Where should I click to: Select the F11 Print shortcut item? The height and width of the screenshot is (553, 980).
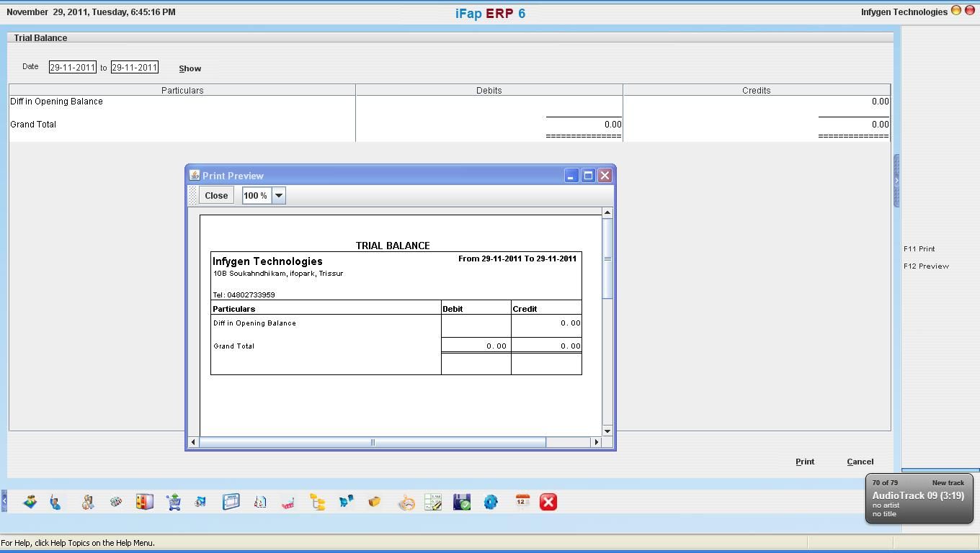point(919,249)
